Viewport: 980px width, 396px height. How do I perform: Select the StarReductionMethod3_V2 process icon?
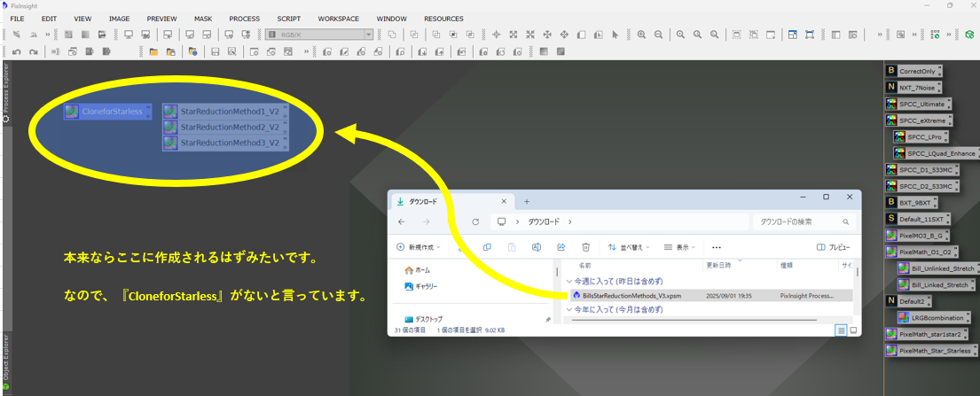click(x=225, y=143)
